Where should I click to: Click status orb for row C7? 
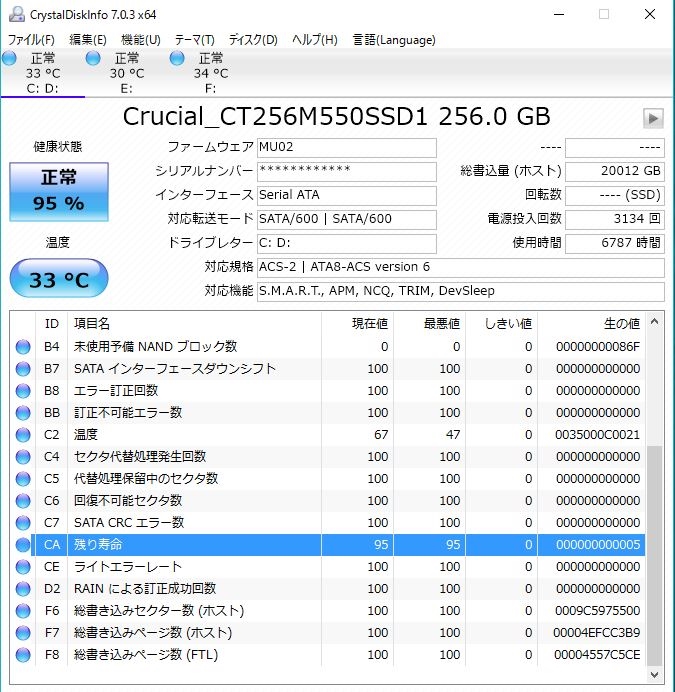pyautogui.click(x=23, y=523)
